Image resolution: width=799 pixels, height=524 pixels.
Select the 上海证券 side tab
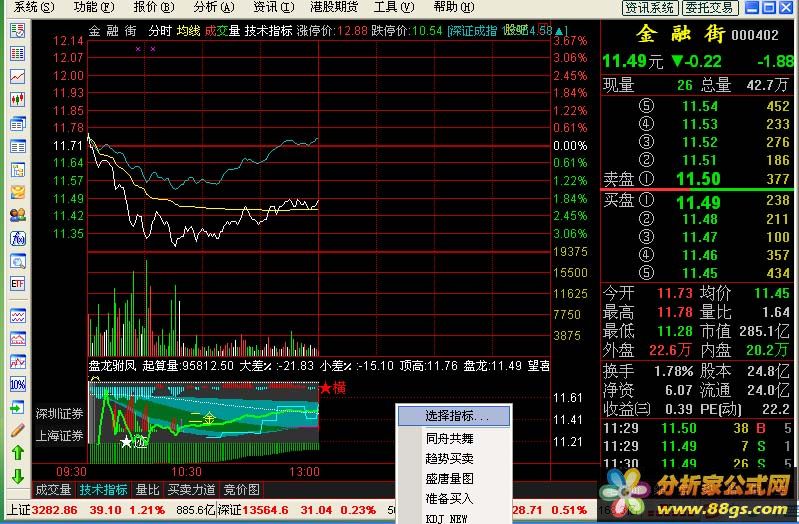(59, 436)
